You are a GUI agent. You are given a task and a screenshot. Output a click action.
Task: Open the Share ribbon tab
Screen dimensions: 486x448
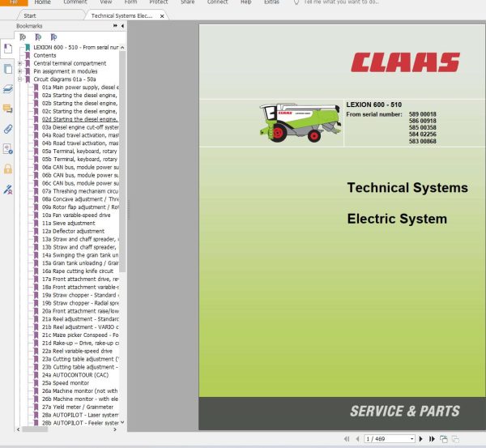(x=188, y=2)
